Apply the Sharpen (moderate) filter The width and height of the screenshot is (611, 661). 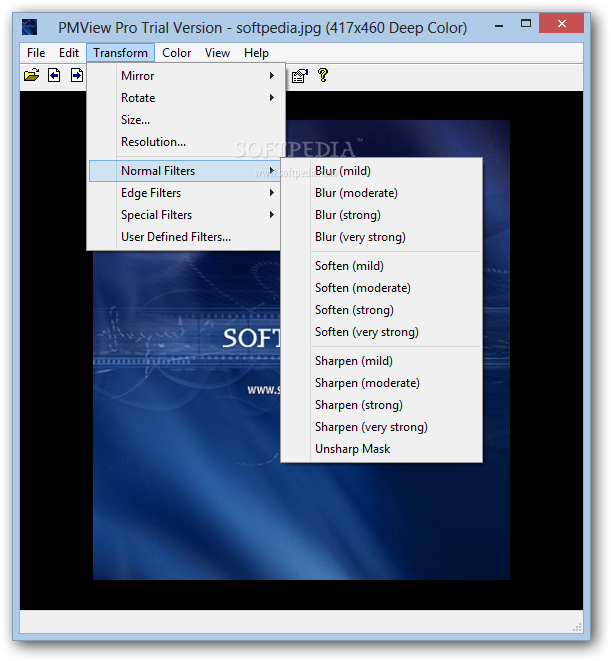pos(382,383)
